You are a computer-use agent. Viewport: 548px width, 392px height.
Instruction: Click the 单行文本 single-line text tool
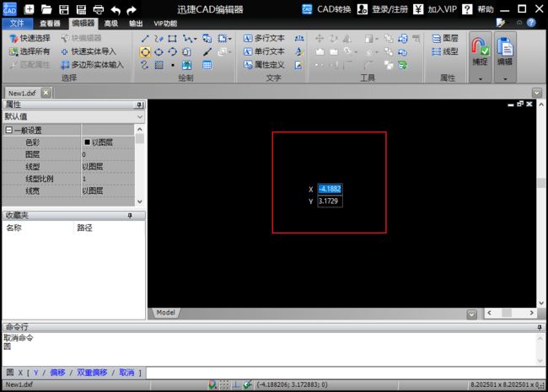point(264,51)
